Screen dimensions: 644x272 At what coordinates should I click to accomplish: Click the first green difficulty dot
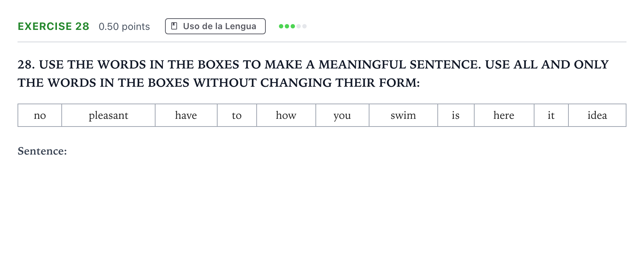pos(281,26)
